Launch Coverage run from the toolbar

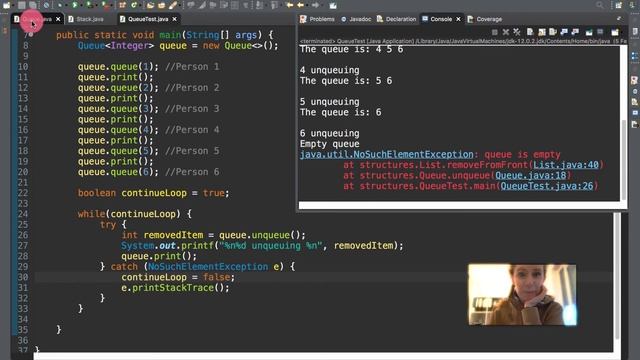(x=89, y=5)
